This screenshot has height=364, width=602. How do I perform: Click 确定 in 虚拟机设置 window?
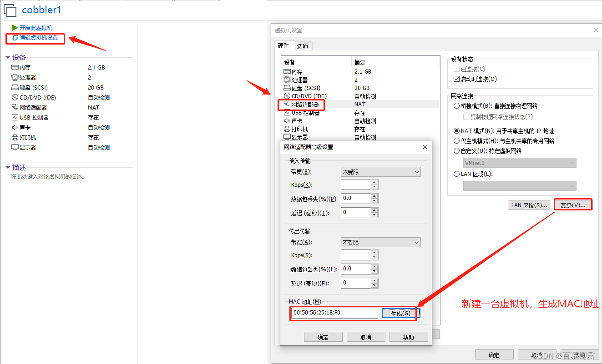(494, 355)
